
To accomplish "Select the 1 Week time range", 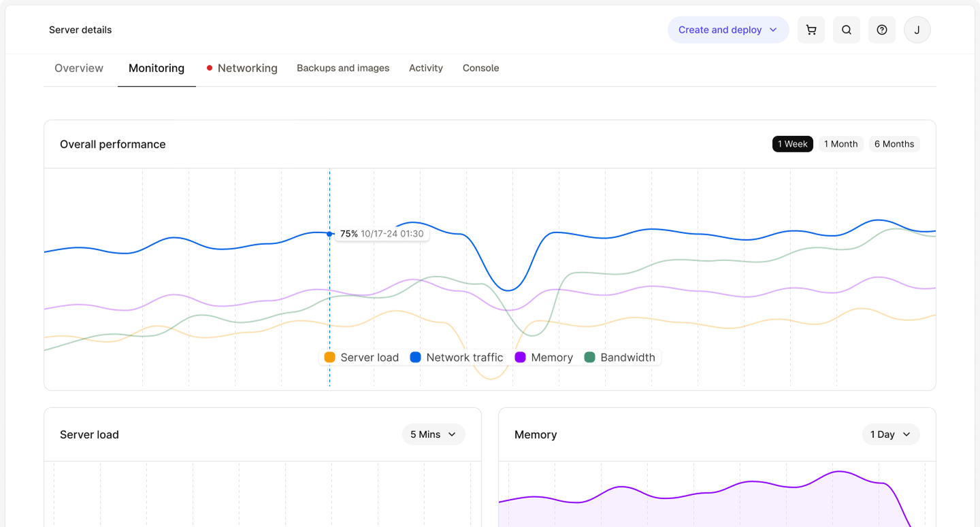I will [793, 144].
